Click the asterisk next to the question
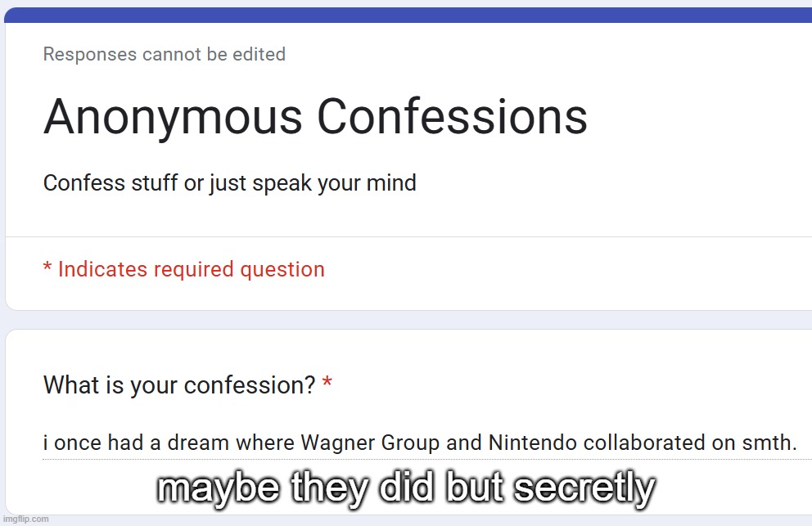Screen dimensions: 812x526 tap(327, 384)
